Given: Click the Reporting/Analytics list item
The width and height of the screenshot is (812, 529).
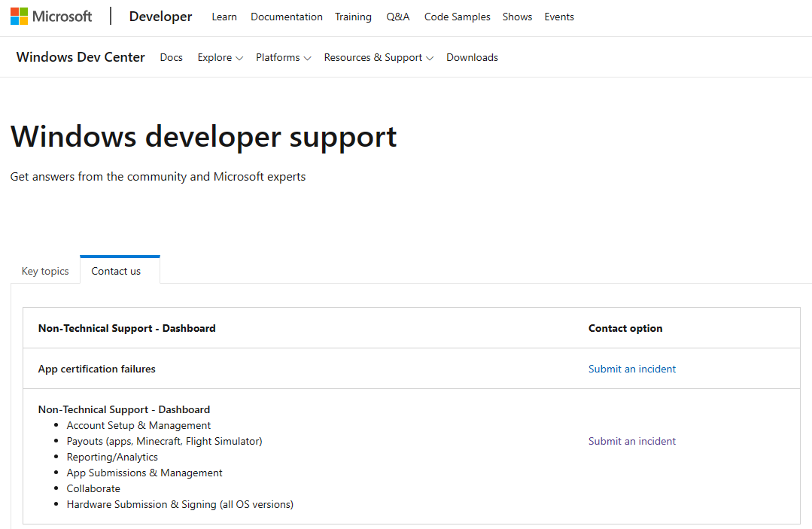Looking at the screenshot, I should (112, 457).
